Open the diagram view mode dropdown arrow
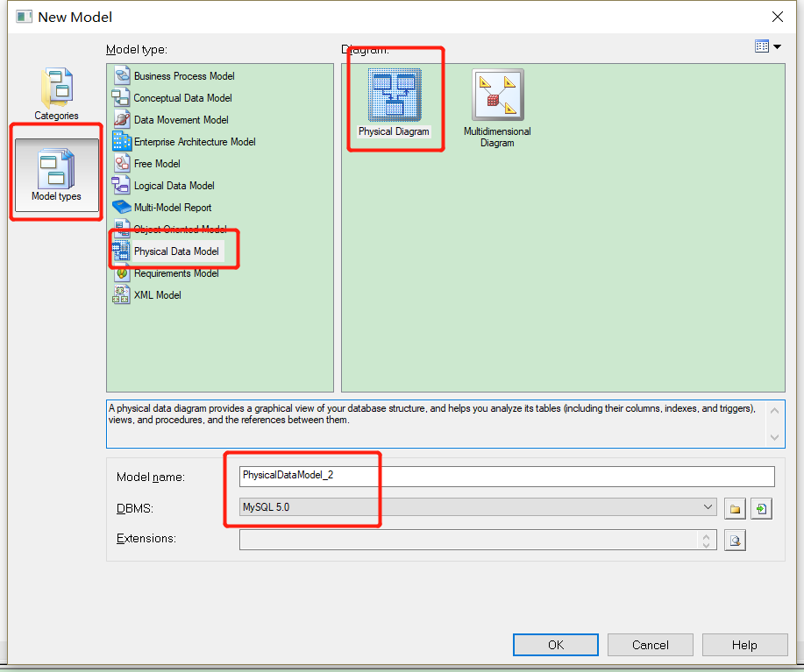The image size is (804, 672). (778, 46)
